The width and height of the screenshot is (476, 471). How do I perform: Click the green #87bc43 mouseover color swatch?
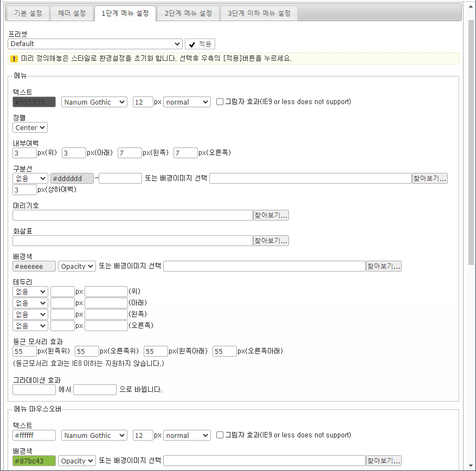(34, 460)
